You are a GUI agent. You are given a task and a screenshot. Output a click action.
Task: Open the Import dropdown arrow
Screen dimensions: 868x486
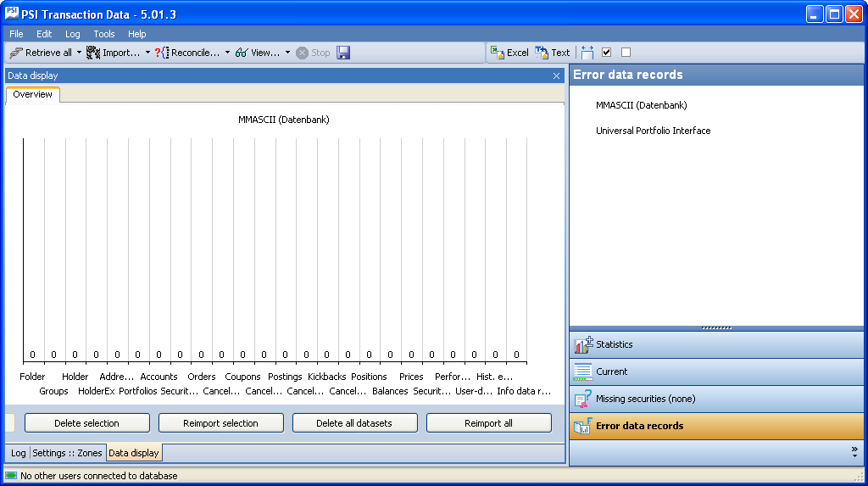pyautogui.click(x=147, y=53)
